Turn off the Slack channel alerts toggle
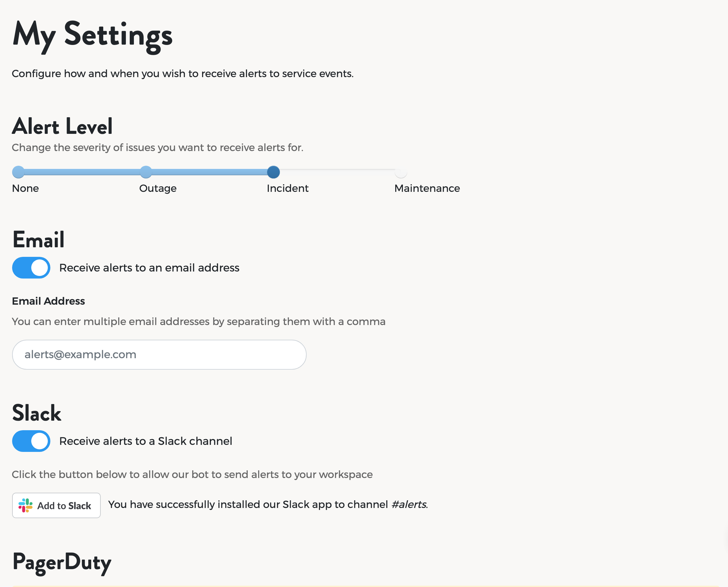Screen dimensions: 728x587 31,441
